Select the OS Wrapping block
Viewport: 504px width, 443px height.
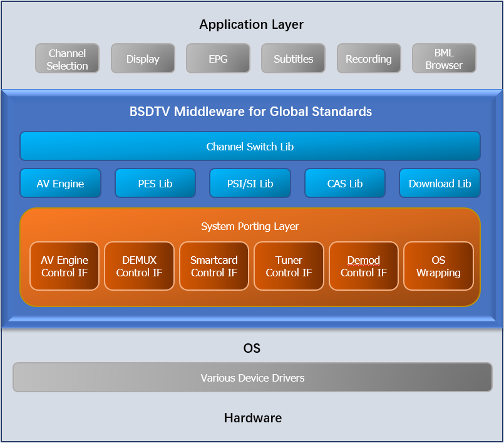pos(438,266)
